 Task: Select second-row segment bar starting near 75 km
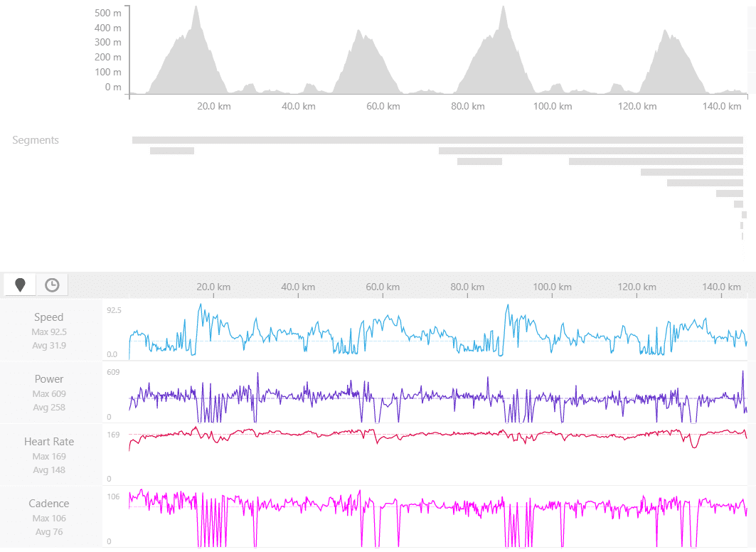pos(590,151)
